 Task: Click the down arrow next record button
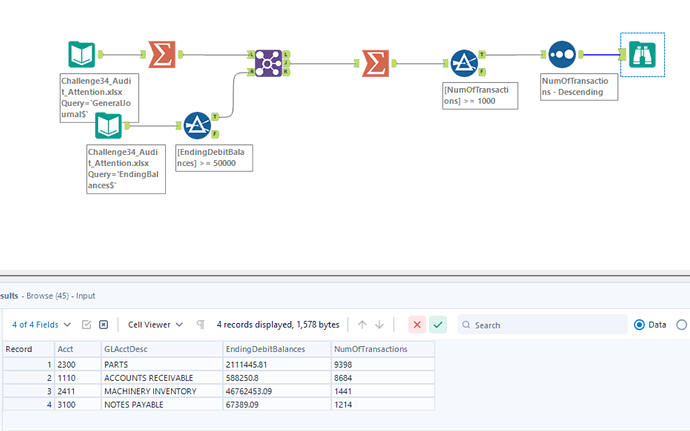click(385, 324)
